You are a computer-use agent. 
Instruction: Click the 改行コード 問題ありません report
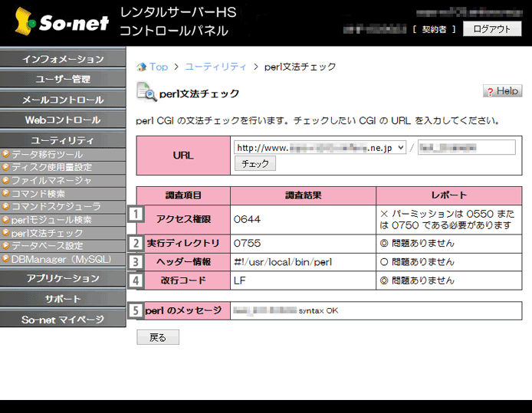pos(417,280)
